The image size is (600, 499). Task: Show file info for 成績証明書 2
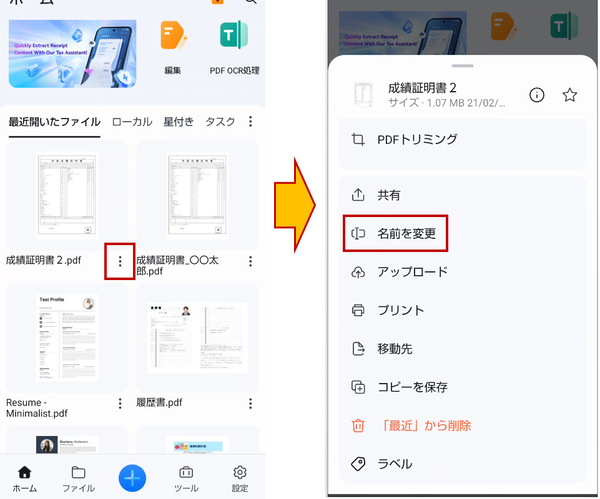coord(536,95)
